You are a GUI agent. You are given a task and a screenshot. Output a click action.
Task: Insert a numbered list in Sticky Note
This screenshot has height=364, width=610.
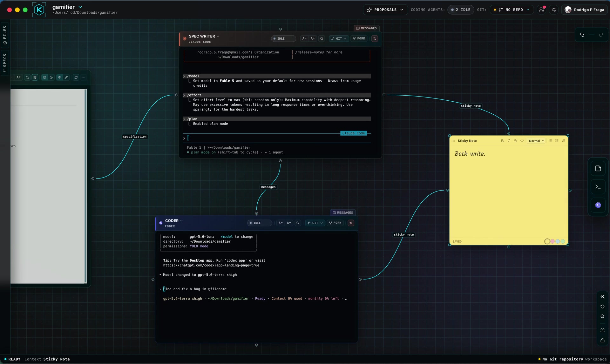coord(557,141)
